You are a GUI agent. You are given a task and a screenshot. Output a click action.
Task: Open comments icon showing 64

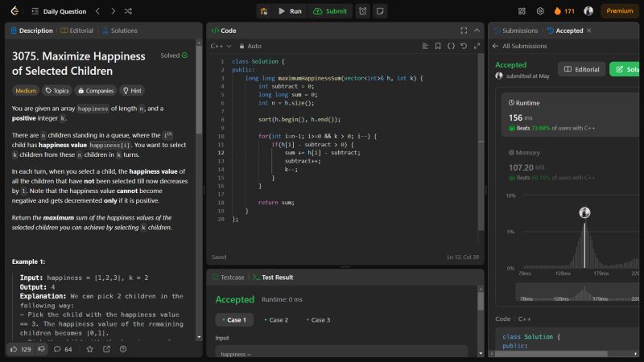pyautogui.click(x=63, y=349)
